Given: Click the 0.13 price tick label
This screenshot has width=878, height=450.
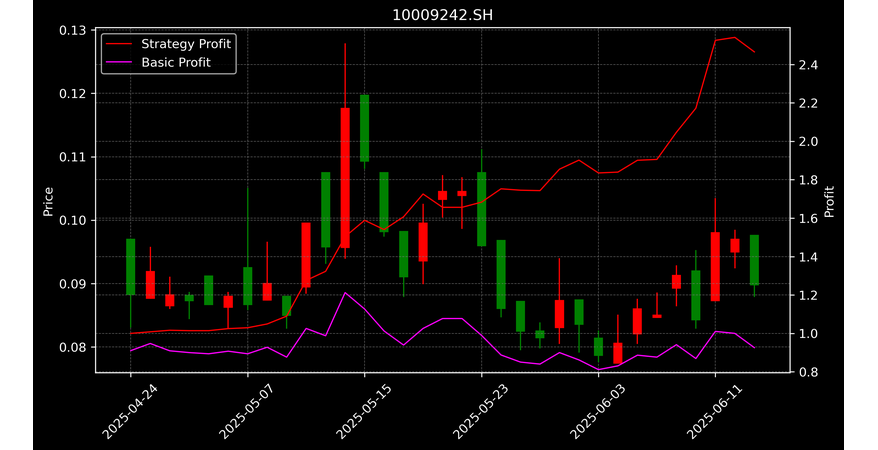Looking at the screenshot, I should point(73,30).
